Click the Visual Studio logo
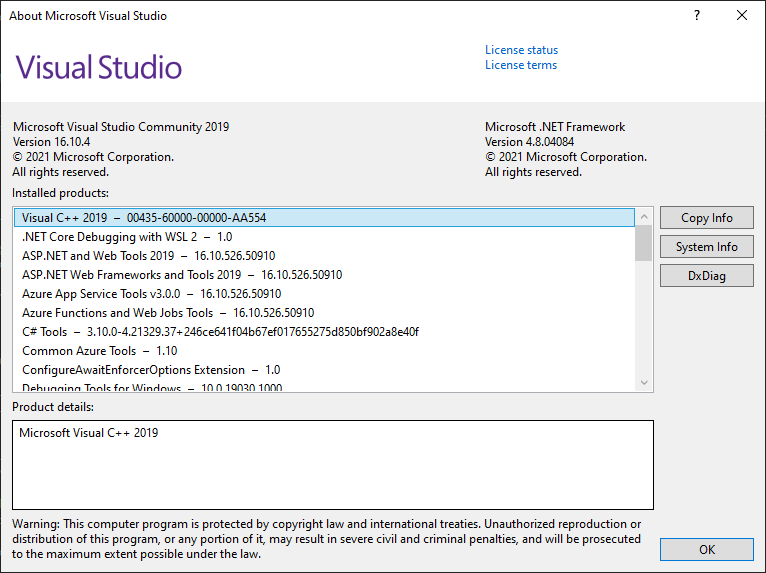Image resolution: width=766 pixels, height=573 pixels. pyautogui.click(x=99, y=67)
